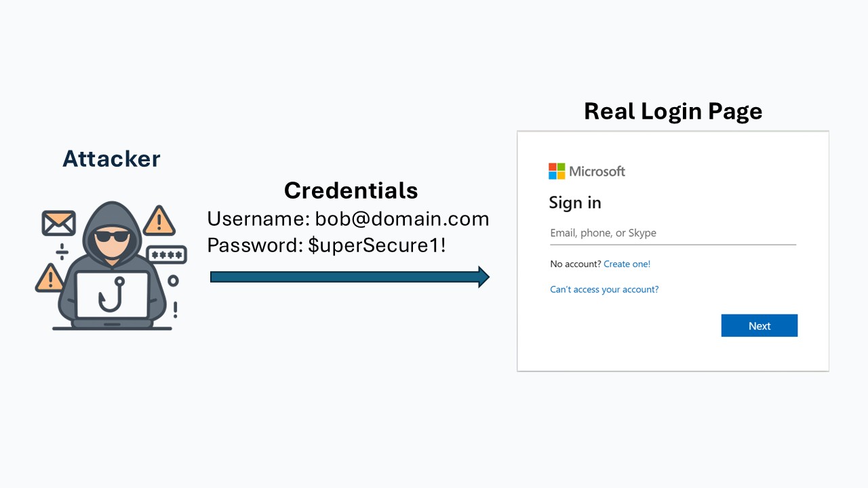Click the exclamation mark beside the laptop
This screenshot has width=868, height=488.
tap(176, 309)
